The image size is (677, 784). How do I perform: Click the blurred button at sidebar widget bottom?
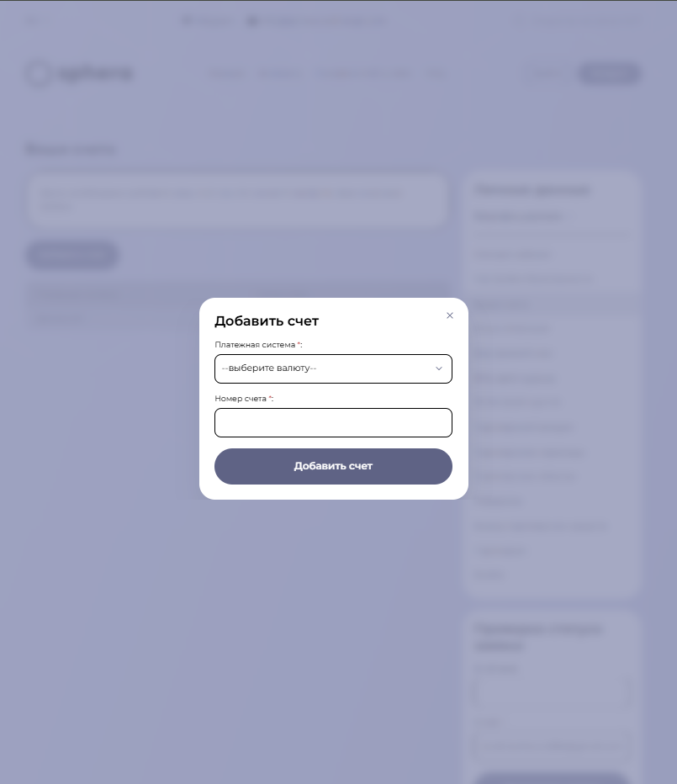[x=551, y=777]
